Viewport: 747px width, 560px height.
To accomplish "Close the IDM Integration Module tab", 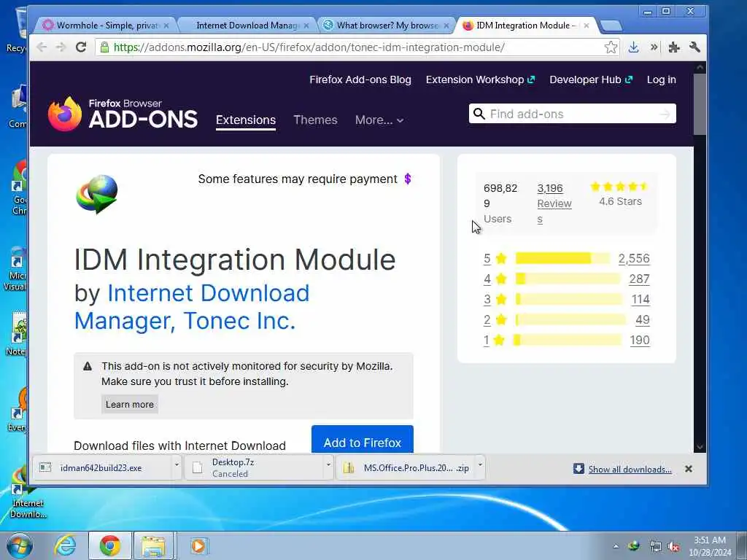I will click(x=587, y=26).
